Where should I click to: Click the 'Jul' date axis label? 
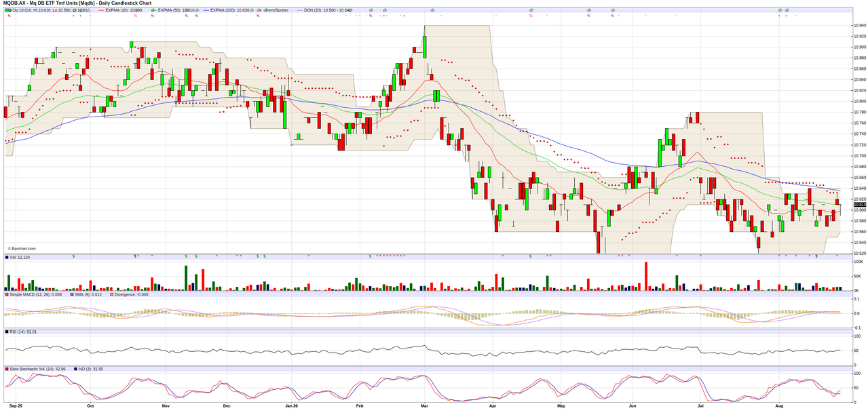[x=699, y=405]
